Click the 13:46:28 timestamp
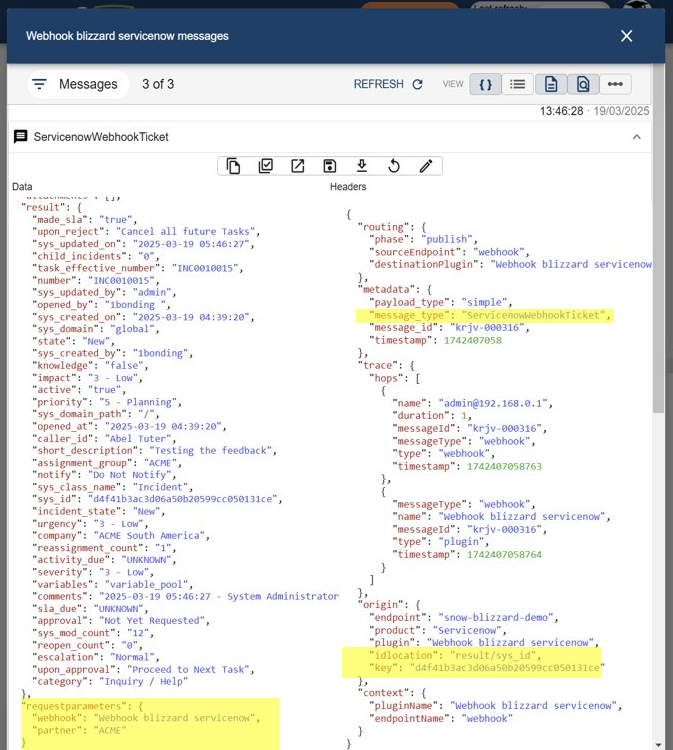 (562, 111)
